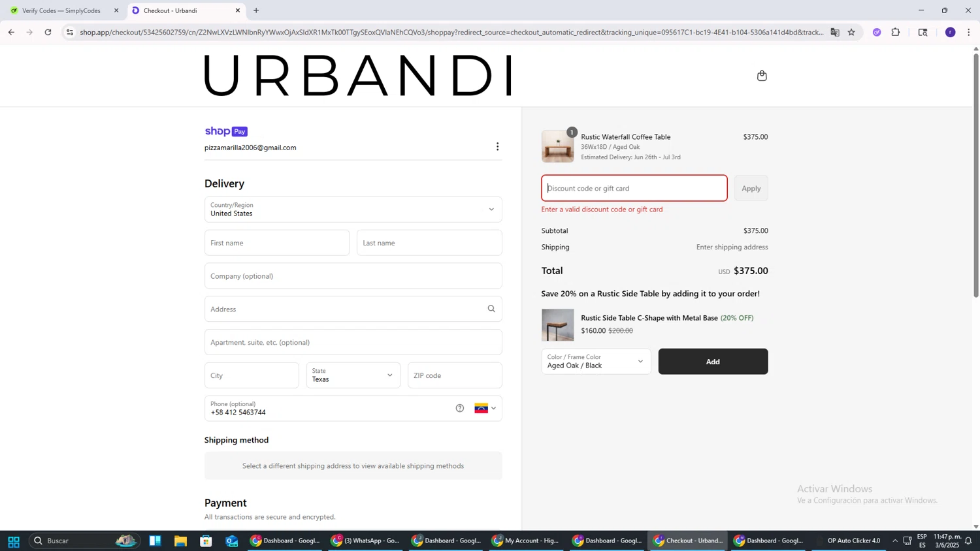
Task: Click the ESP ES language indicator
Action: 922,541
